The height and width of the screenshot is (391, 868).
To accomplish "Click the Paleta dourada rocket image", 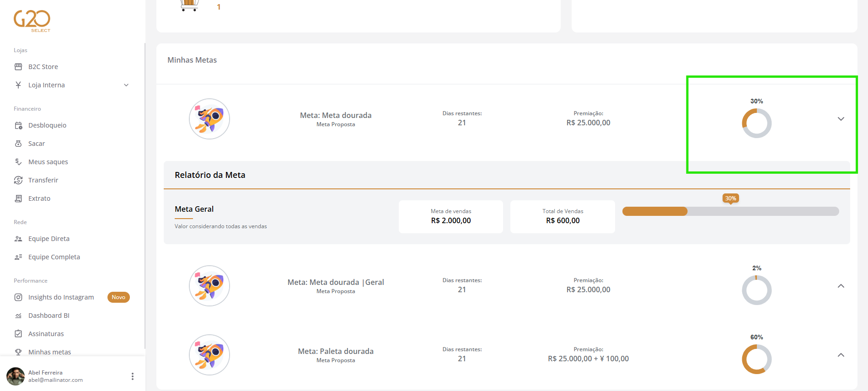I will [209, 355].
